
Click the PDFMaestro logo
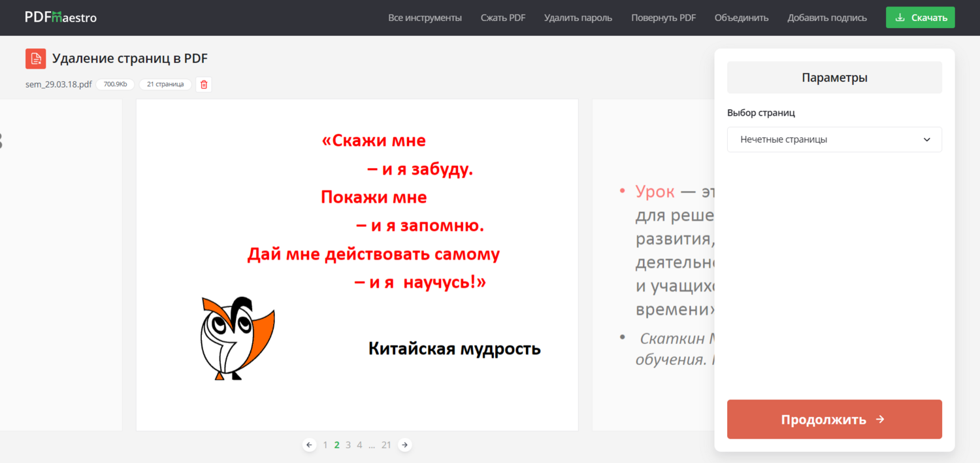(x=61, y=18)
